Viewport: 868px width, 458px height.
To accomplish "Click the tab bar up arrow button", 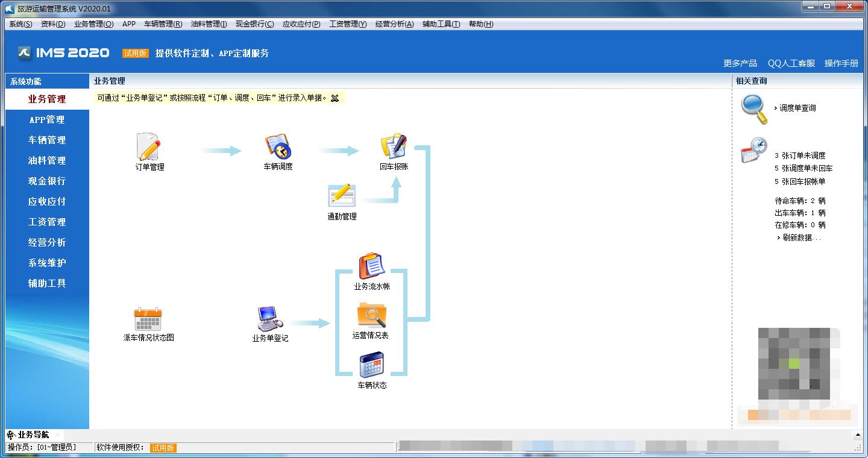I will (x=858, y=434).
